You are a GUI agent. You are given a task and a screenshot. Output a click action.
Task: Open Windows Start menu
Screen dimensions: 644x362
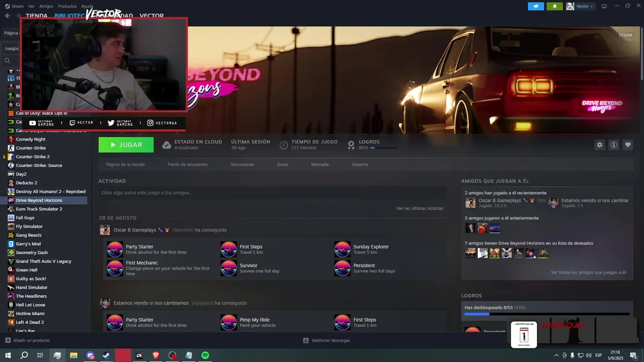[x=8, y=355]
